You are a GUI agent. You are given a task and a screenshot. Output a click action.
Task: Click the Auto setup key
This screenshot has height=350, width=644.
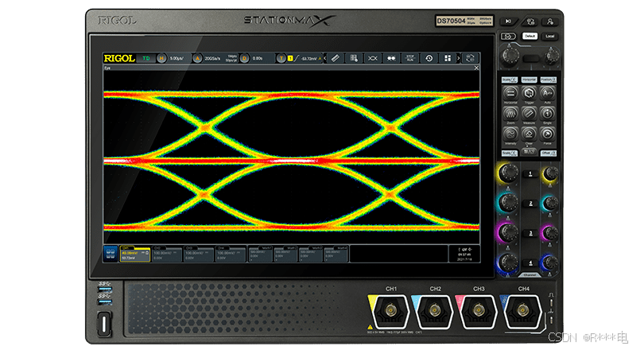548,93
